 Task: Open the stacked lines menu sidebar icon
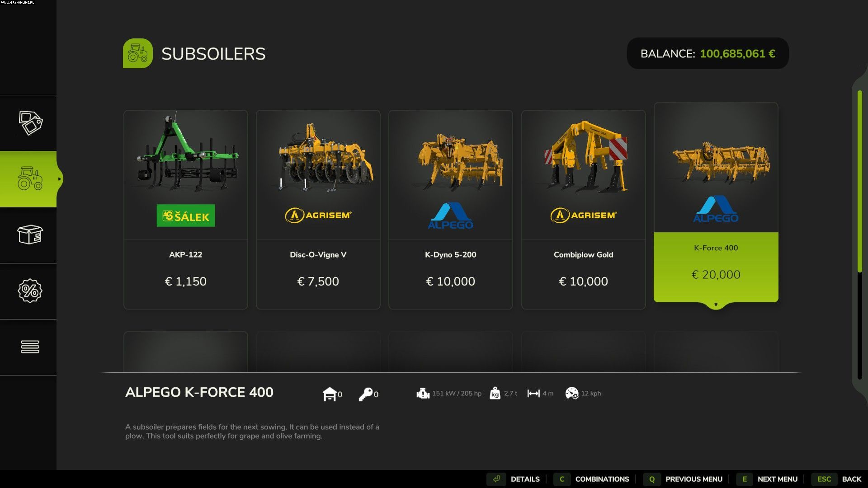(30, 347)
